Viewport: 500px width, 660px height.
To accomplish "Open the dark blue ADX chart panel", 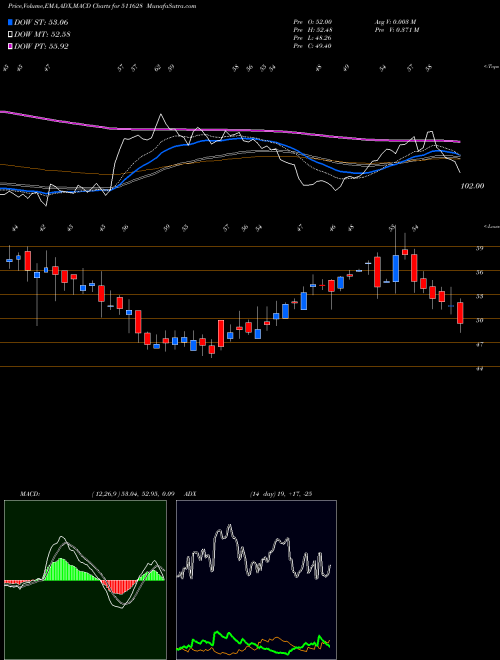I will (256, 580).
